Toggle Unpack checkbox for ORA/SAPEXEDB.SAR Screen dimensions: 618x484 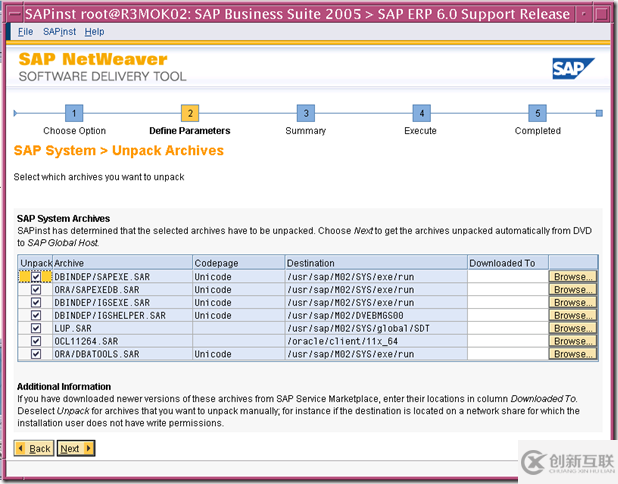(36, 290)
